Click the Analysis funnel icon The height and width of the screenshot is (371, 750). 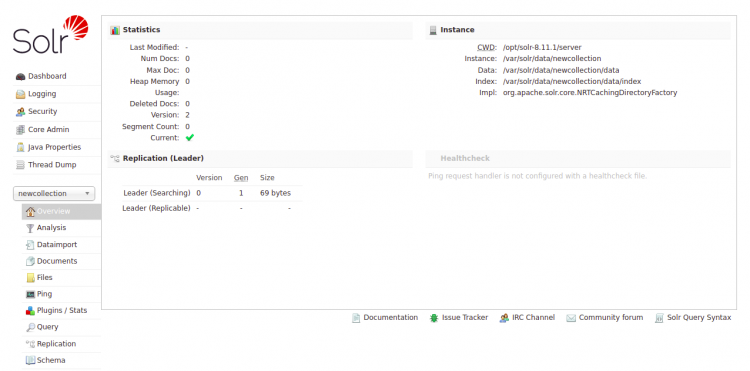30,228
